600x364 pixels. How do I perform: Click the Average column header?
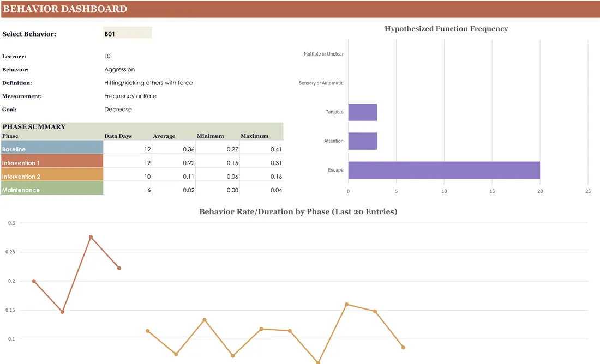pyautogui.click(x=164, y=136)
